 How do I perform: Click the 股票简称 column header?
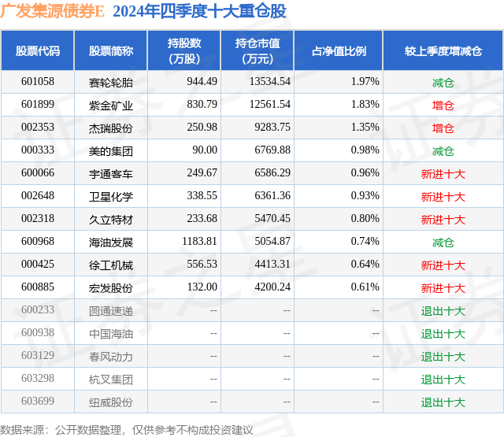point(111,50)
